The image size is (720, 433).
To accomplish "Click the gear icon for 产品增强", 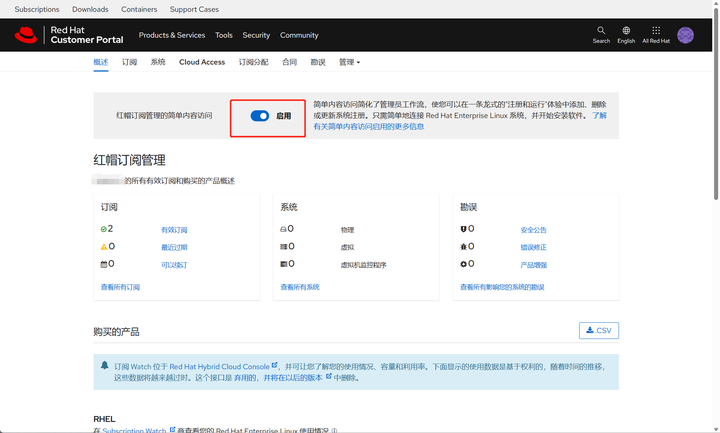I will click(463, 264).
